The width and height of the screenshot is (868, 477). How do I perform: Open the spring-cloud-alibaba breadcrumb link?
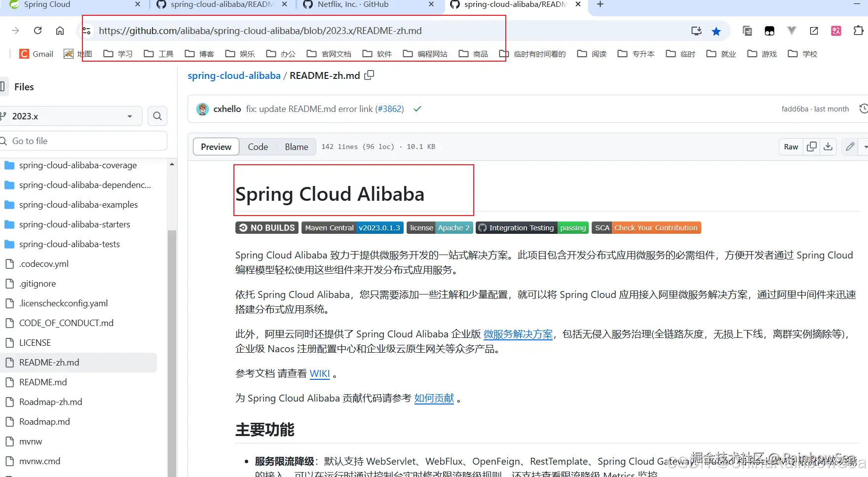click(234, 75)
